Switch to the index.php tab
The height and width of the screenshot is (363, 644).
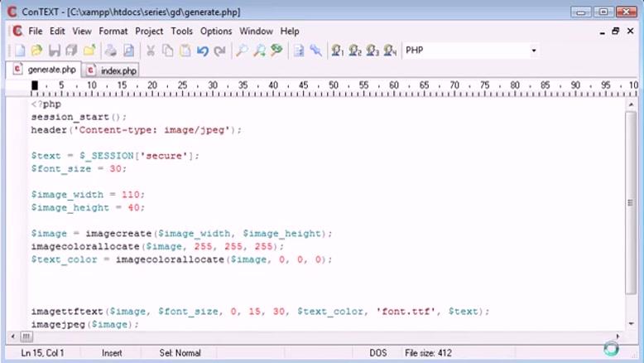point(111,70)
